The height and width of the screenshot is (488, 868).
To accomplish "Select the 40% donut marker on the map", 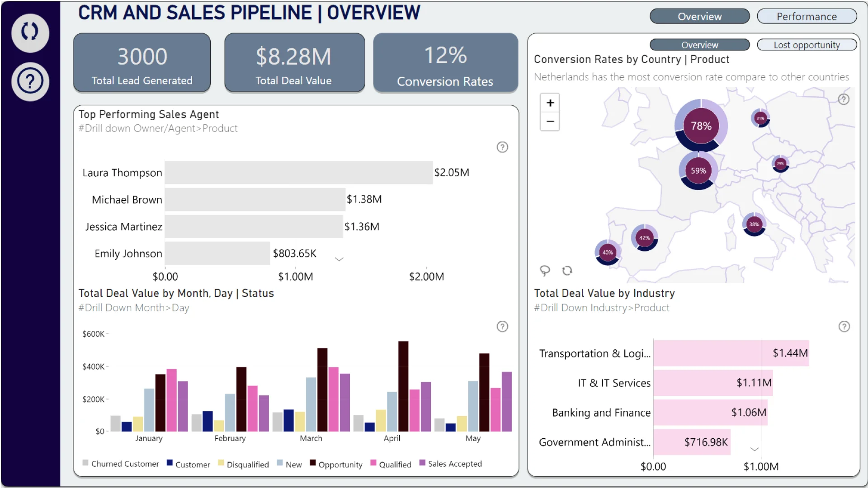I will pos(608,253).
